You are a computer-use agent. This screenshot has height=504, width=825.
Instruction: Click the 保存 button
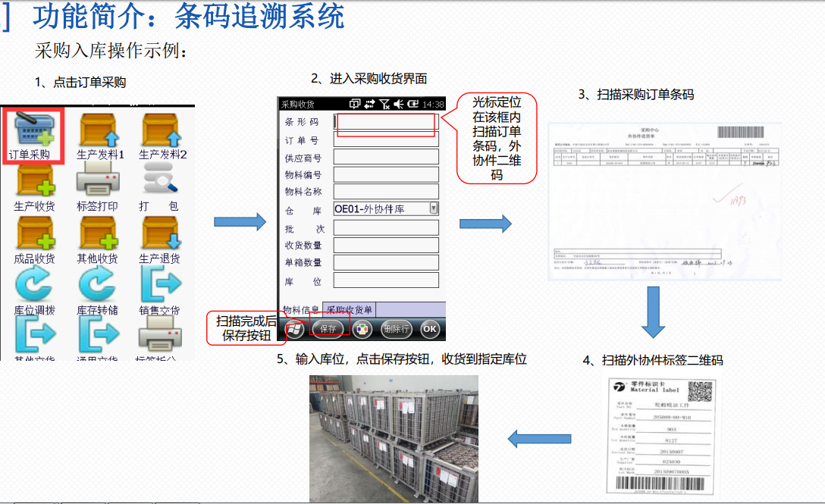coord(328,330)
